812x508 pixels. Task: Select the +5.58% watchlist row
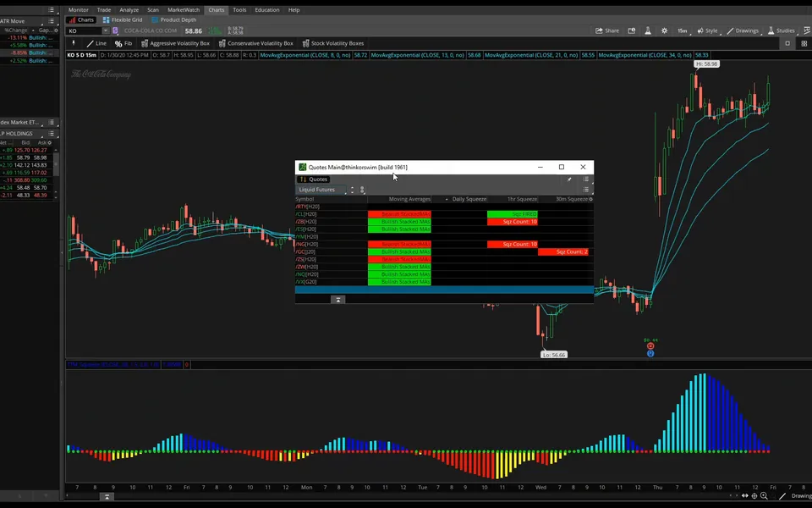pos(30,45)
